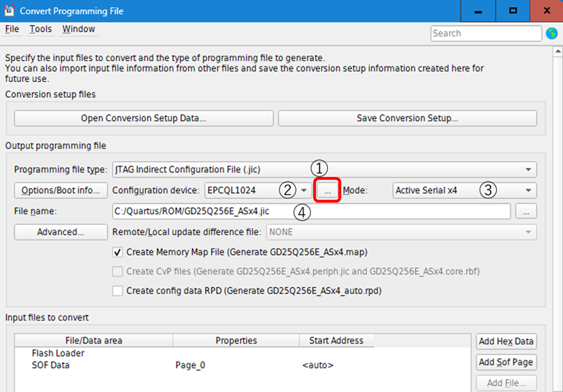The image size is (563, 392).
Task: Close the Convert Programming File window
Action: coord(547,10)
